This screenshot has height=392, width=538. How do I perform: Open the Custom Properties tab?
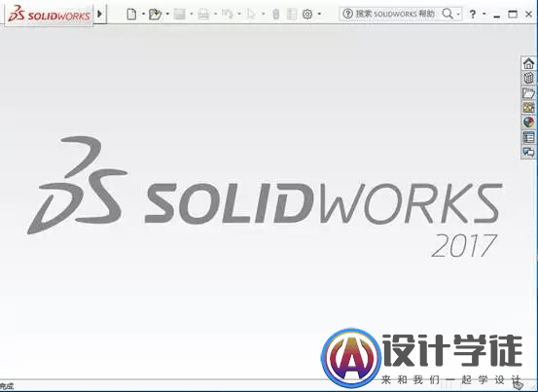[528, 137]
